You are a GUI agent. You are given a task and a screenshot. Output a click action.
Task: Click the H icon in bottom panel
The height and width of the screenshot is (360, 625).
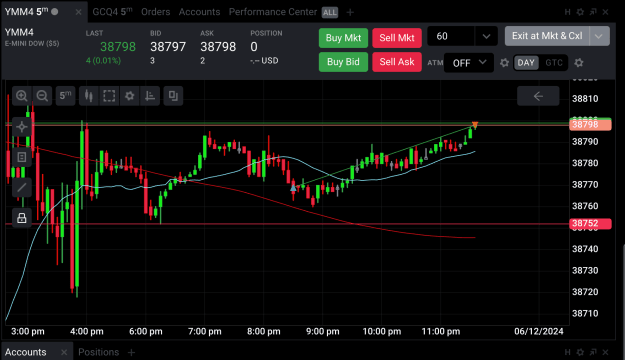point(568,352)
